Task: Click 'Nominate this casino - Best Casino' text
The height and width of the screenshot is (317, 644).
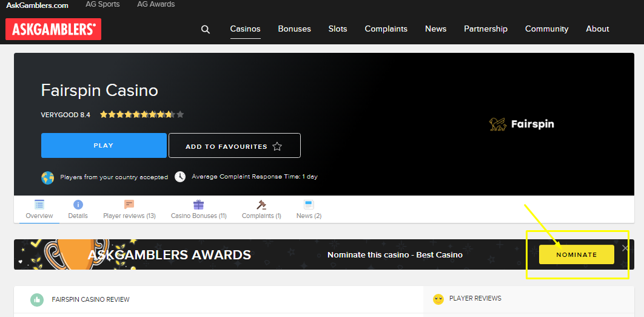Action: (395, 255)
